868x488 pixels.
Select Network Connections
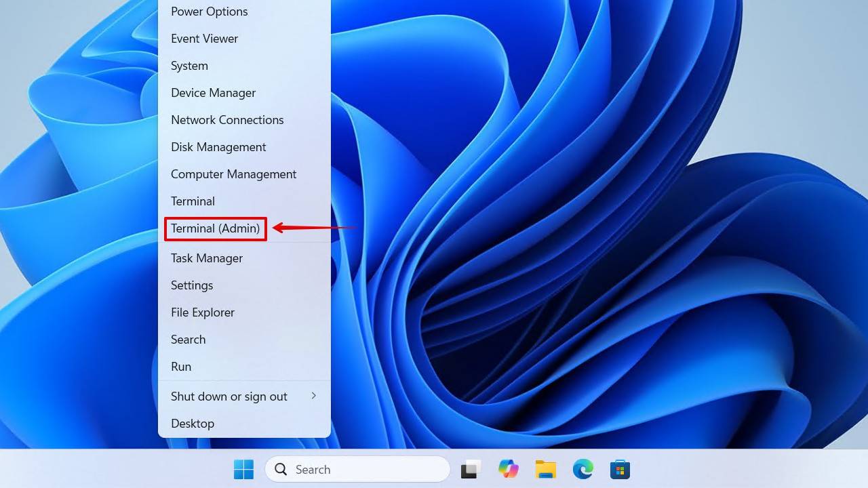227,120
